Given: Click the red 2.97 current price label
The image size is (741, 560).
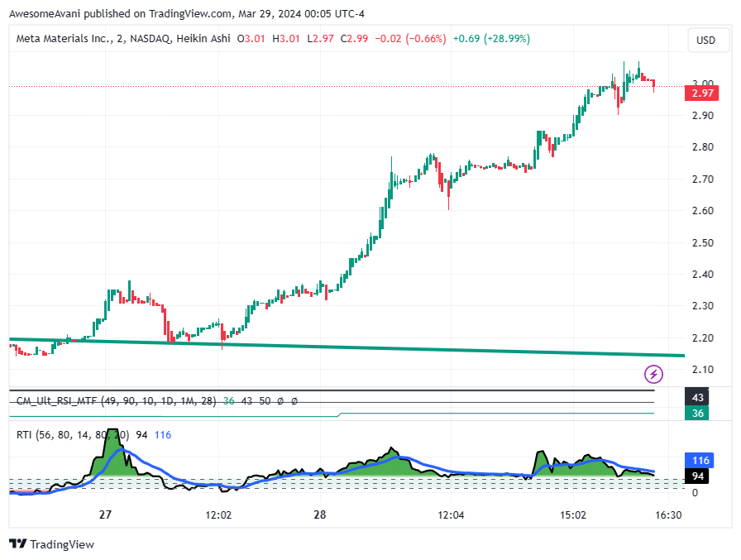Looking at the screenshot, I should coord(702,93).
